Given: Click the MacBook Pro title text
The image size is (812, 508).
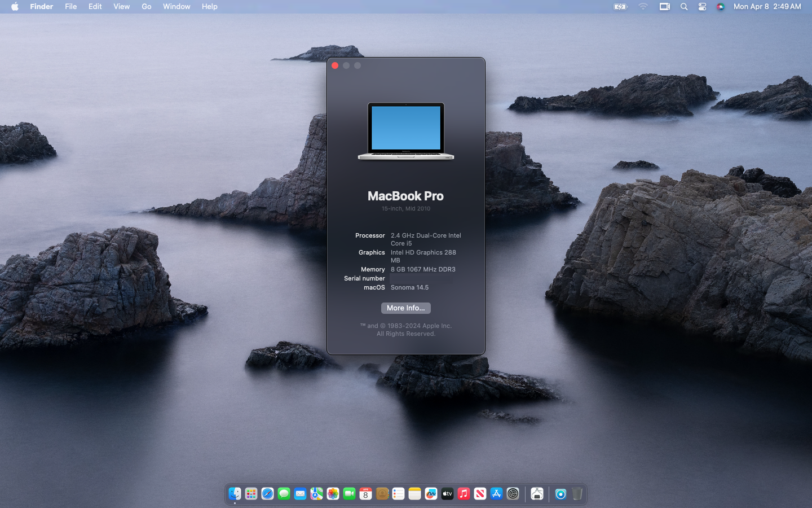Looking at the screenshot, I should click(406, 196).
